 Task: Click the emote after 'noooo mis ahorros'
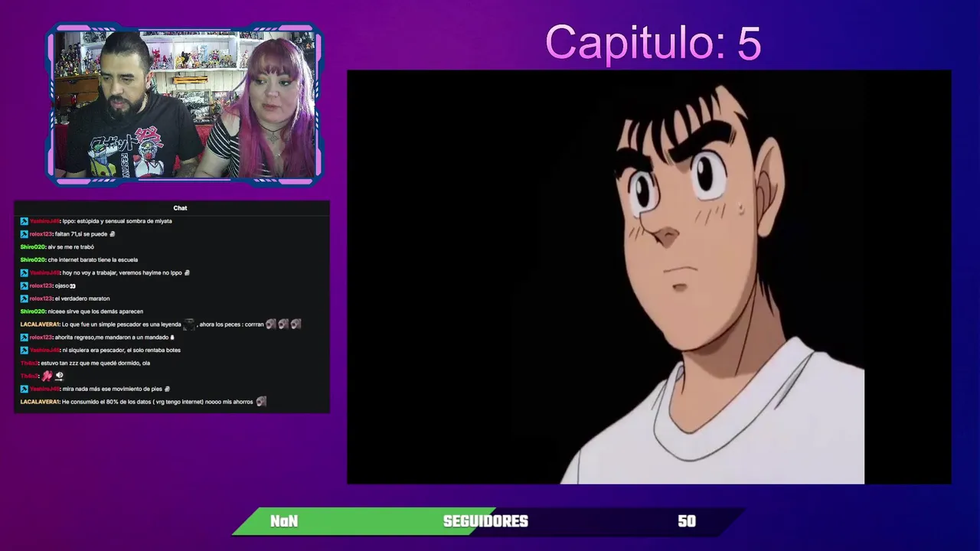(261, 402)
